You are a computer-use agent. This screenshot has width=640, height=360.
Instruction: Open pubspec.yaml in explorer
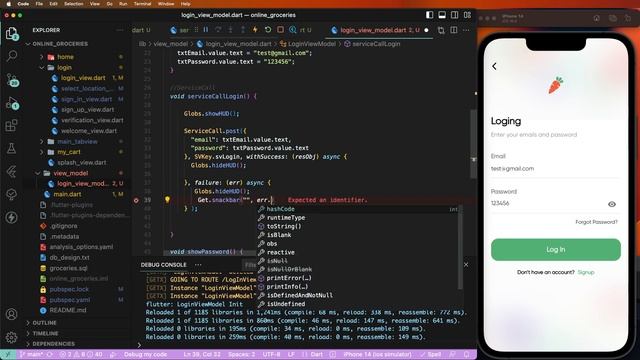[x=70, y=300]
